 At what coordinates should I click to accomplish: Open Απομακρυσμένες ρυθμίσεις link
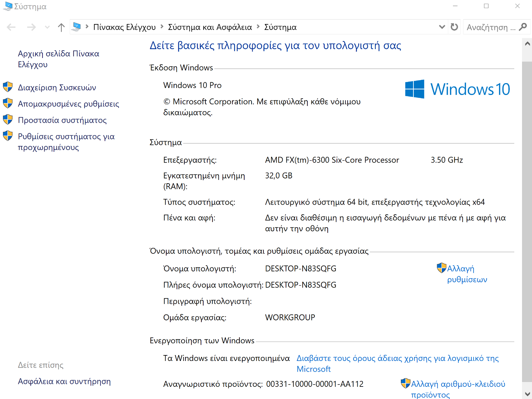[69, 104]
